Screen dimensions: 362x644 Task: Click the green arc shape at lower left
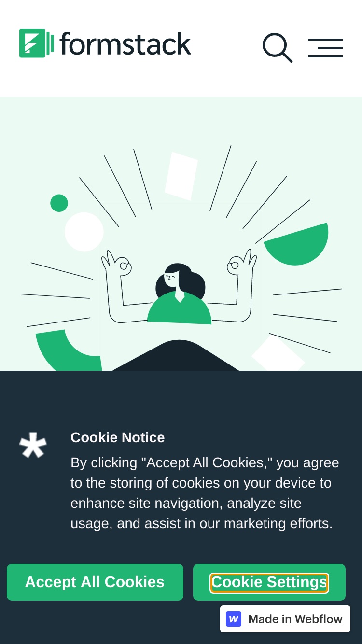pos(68,350)
